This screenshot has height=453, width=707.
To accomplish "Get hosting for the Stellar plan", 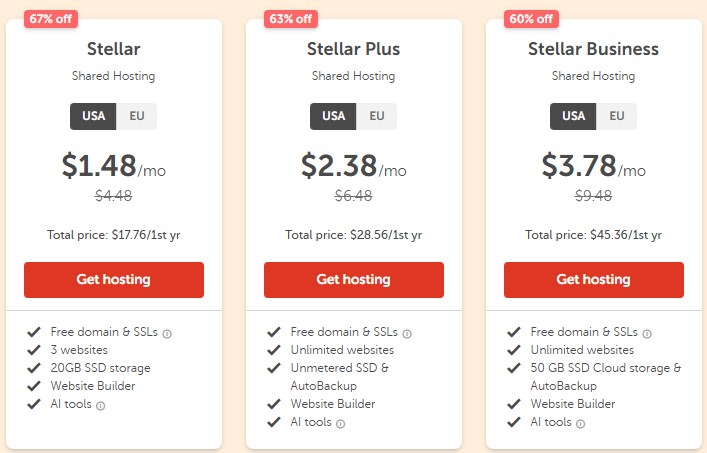I will 113,280.
